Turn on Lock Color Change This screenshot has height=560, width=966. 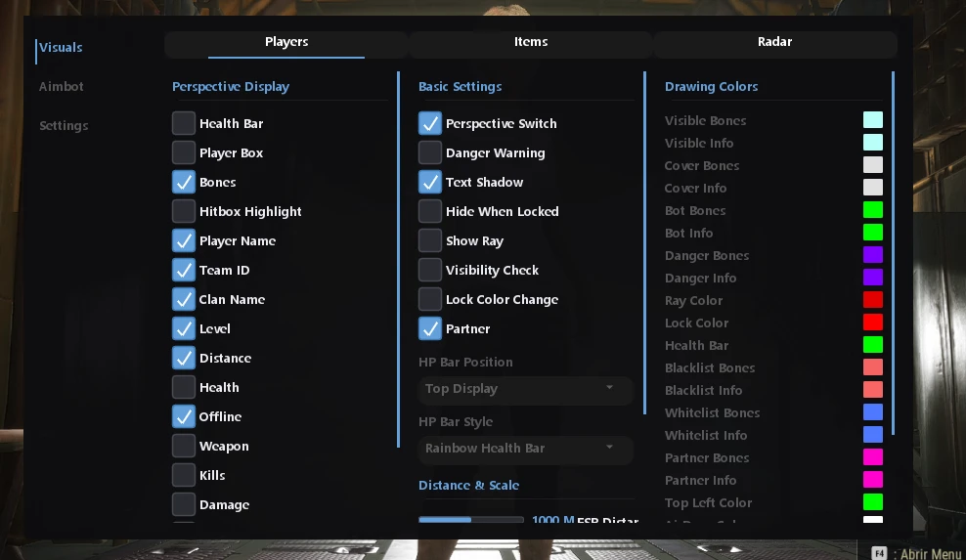pos(430,299)
